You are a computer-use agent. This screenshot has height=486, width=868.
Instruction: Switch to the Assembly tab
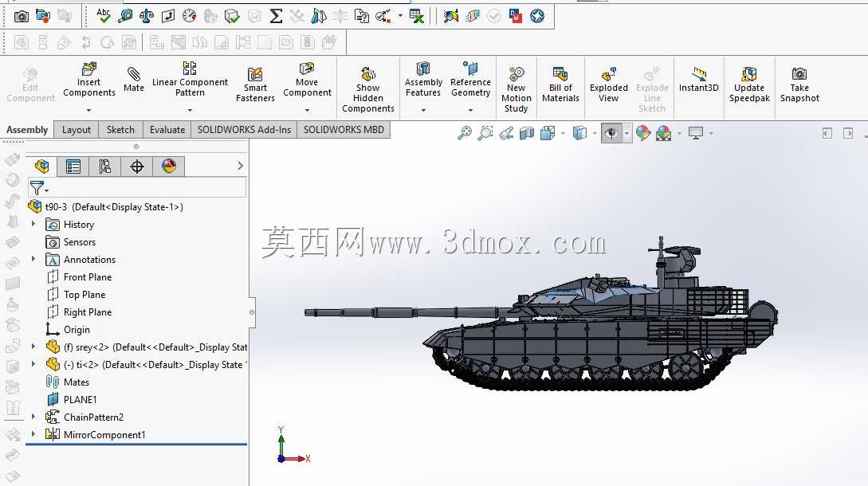27,130
